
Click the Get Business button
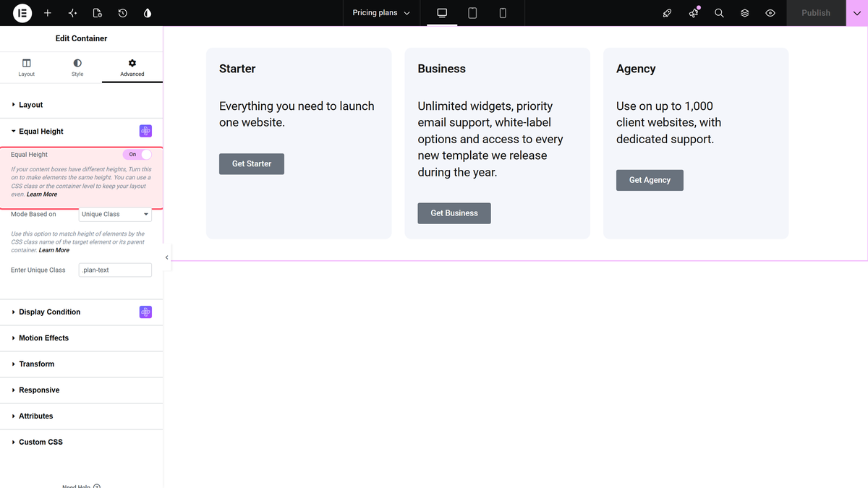click(x=454, y=213)
